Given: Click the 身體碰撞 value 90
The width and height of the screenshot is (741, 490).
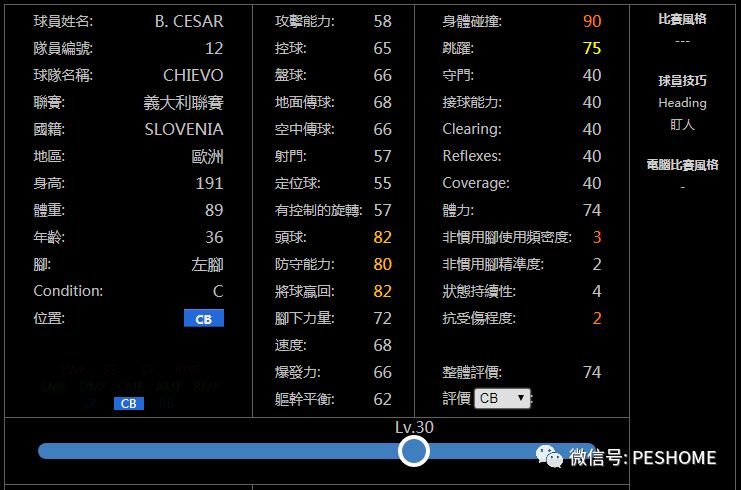Looking at the screenshot, I should coord(592,21).
